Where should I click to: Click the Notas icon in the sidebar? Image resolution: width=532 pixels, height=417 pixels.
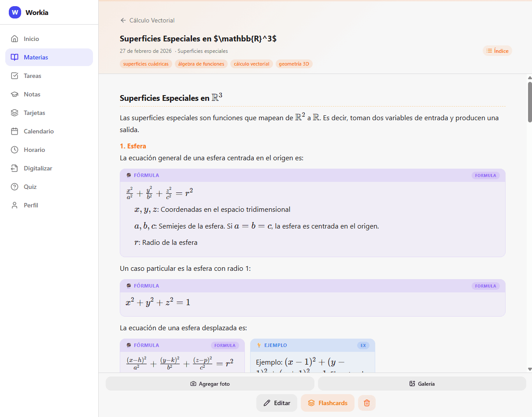coord(15,94)
